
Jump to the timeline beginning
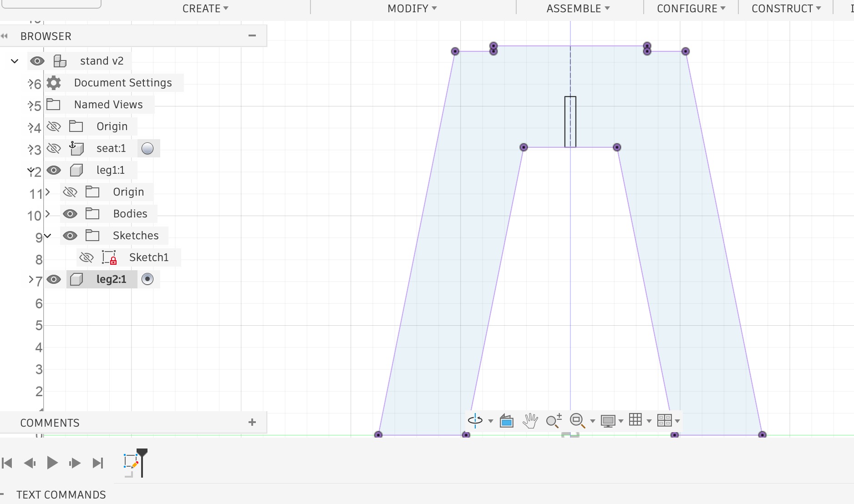7,463
